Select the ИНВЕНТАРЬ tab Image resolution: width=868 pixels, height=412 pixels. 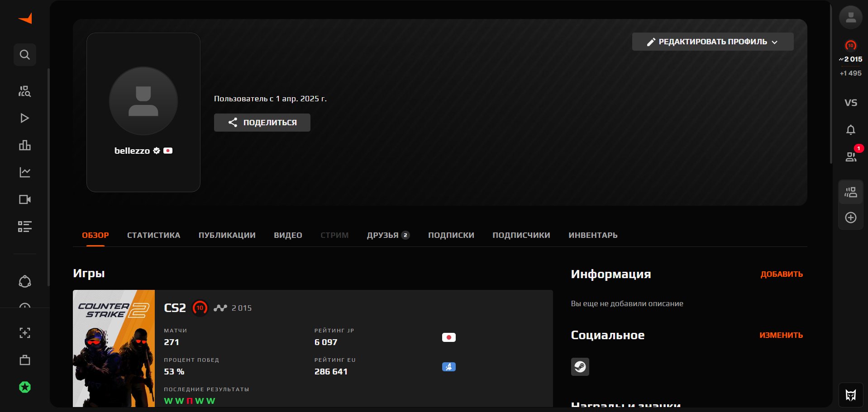pyautogui.click(x=593, y=235)
